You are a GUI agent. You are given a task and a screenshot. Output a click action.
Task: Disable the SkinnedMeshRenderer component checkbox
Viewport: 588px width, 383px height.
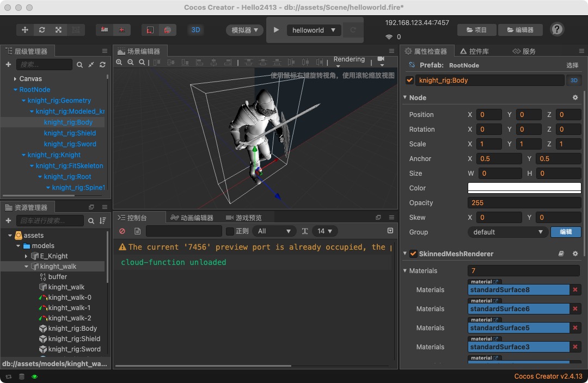point(413,254)
